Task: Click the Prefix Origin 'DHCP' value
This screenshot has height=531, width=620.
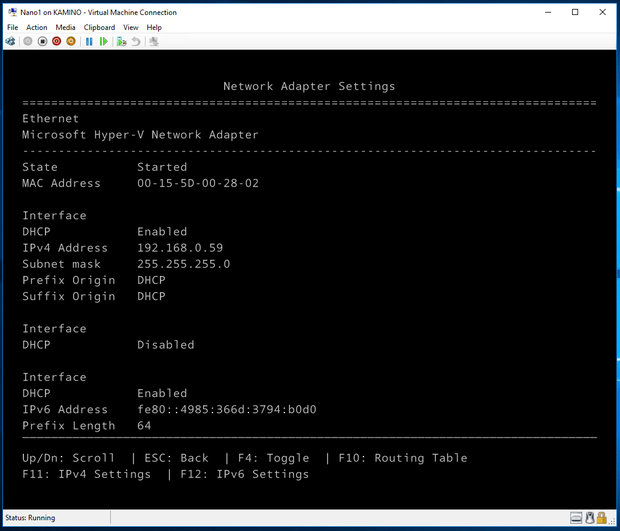Action: 151,280
